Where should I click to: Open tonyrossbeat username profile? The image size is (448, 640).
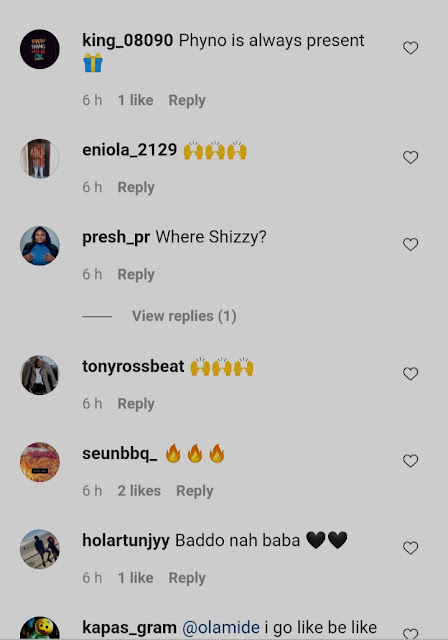133,367
